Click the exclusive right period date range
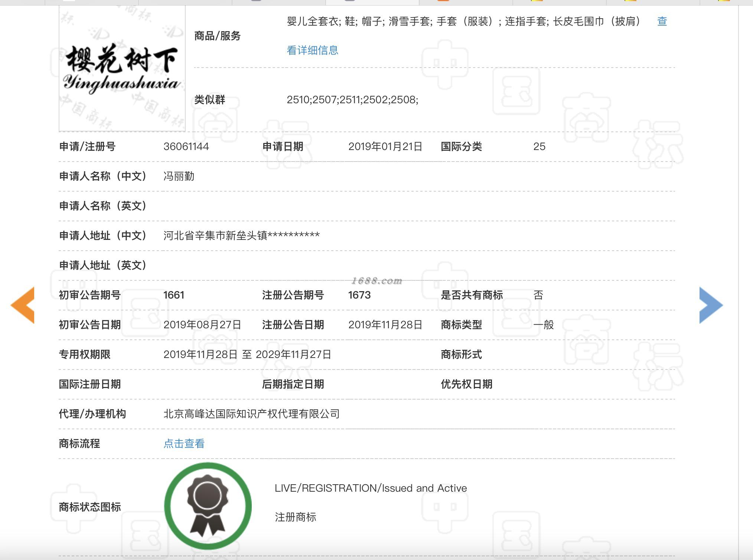The image size is (753, 560). click(247, 354)
